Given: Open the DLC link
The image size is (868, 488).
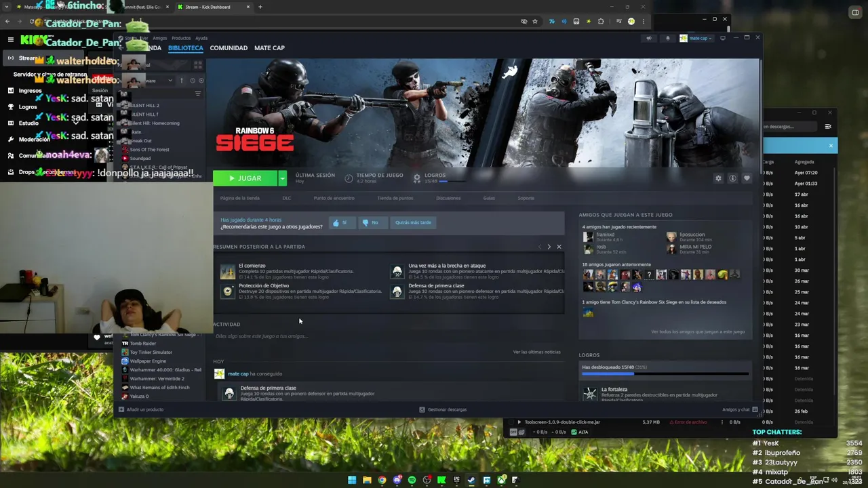Looking at the screenshot, I should (x=287, y=198).
